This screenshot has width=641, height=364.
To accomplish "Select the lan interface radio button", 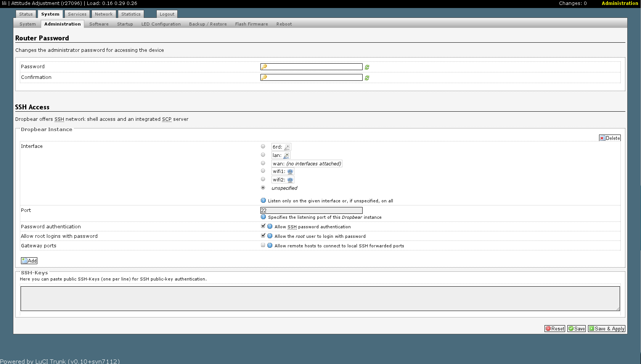I will coord(263,155).
